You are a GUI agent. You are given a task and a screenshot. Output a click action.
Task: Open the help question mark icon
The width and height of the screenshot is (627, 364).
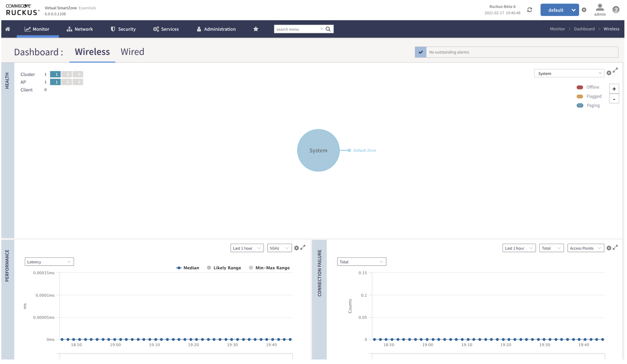(616, 10)
